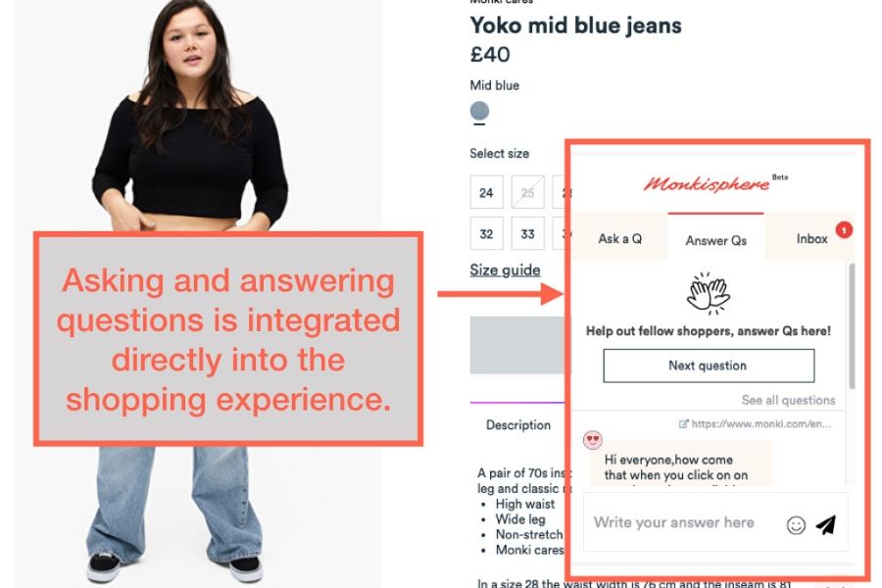This screenshot has width=882, height=588.
Task: Click the heart-eyes emoji avatar
Action: pyautogui.click(x=592, y=439)
